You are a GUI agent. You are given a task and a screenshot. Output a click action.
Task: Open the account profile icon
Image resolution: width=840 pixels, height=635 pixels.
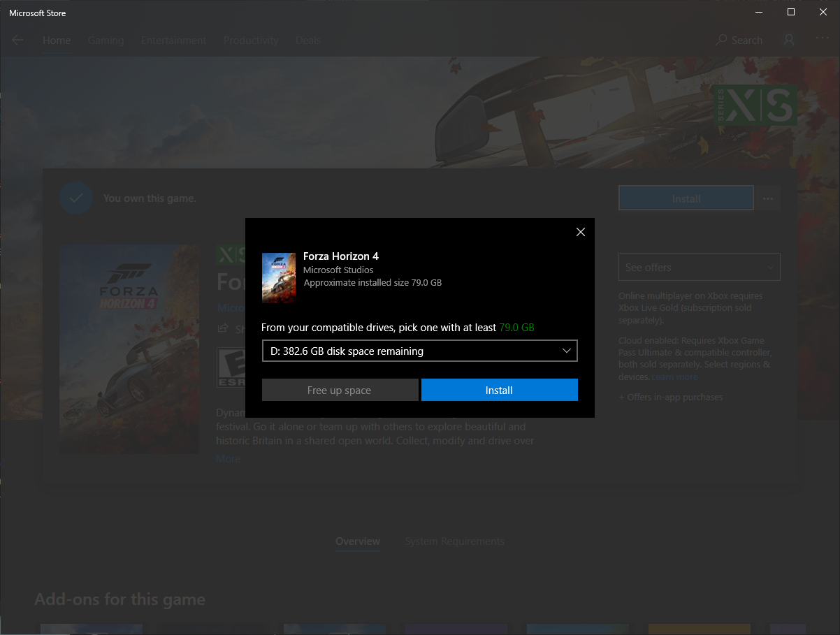pyautogui.click(x=789, y=40)
